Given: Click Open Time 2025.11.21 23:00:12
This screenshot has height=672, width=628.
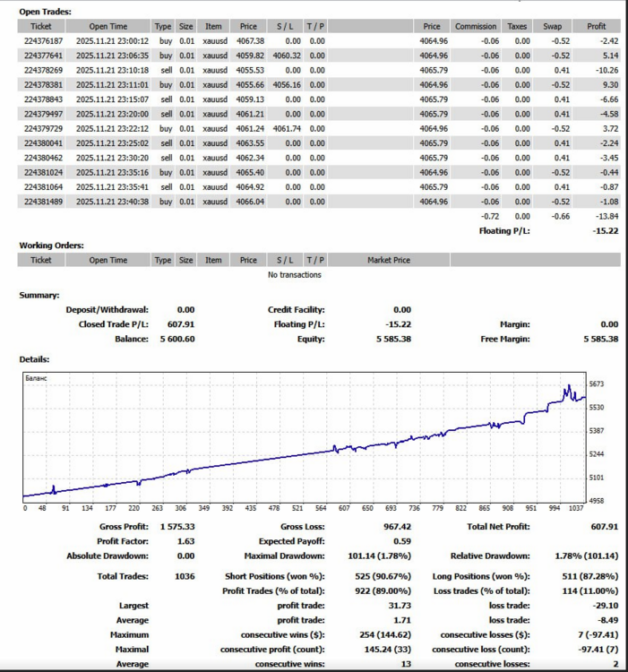Looking at the screenshot, I should 112,41.
